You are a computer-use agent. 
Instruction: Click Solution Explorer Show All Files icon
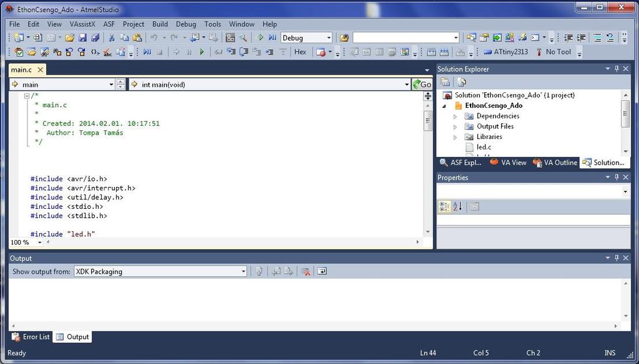pyautogui.click(x=461, y=82)
